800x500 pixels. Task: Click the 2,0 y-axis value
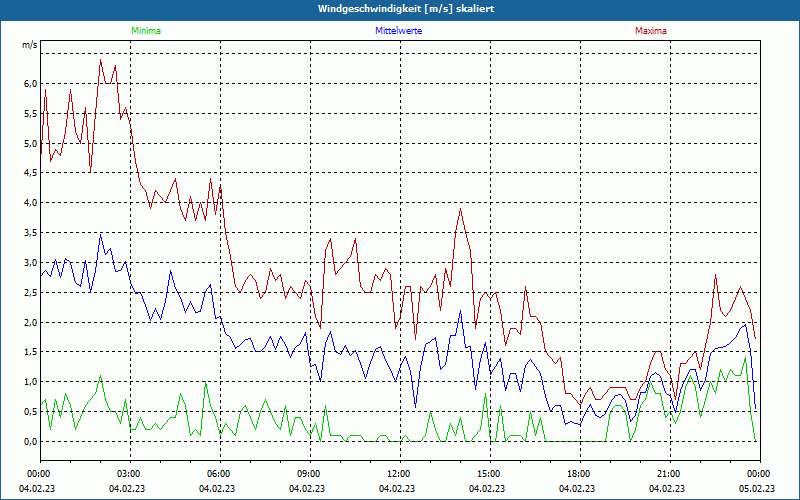[x=31, y=322]
